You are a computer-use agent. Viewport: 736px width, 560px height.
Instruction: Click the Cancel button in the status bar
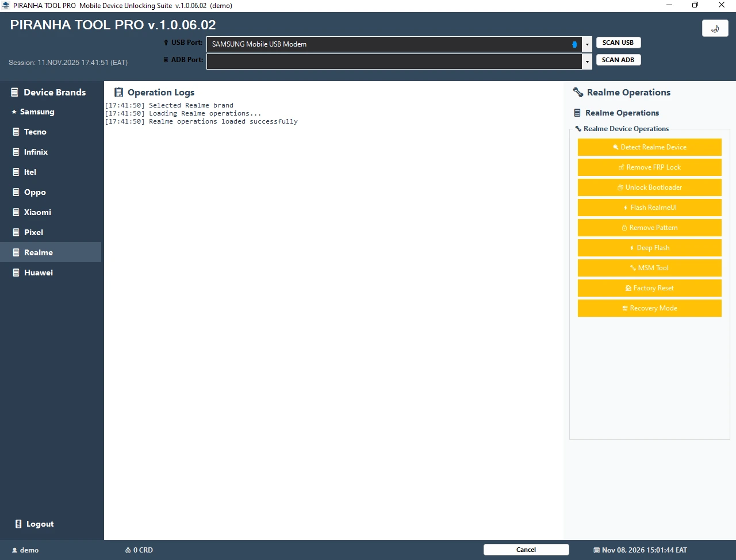coord(526,550)
